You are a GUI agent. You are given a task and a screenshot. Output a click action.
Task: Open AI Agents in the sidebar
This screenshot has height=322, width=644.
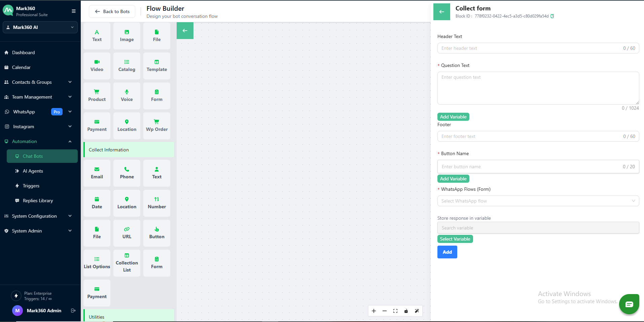[33, 171]
